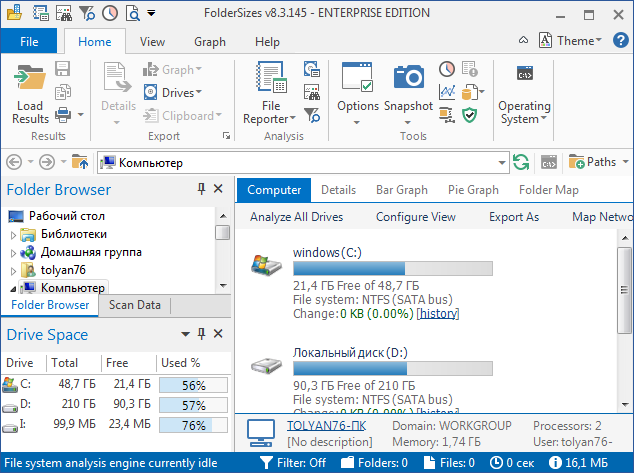This screenshot has width=634, height=473.
Task: Close the Drive Space panel
Action: pyautogui.click(x=218, y=334)
